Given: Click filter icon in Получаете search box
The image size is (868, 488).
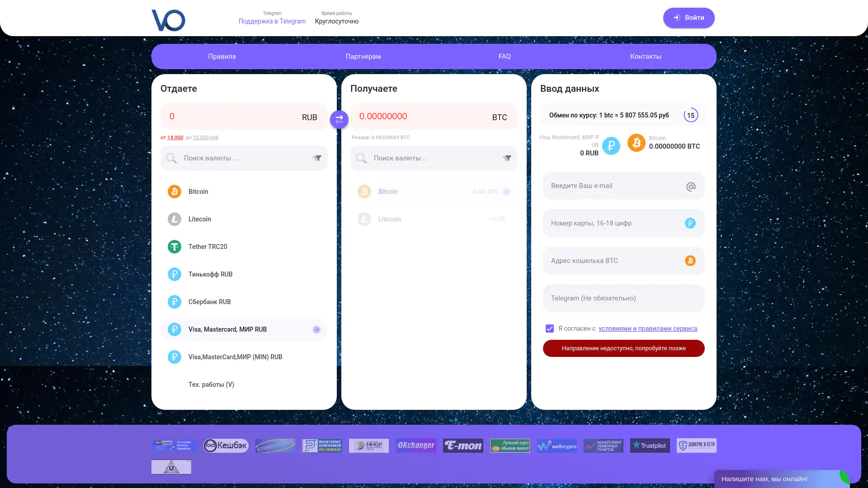Looking at the screenshot, I should (x=507, y=158).
